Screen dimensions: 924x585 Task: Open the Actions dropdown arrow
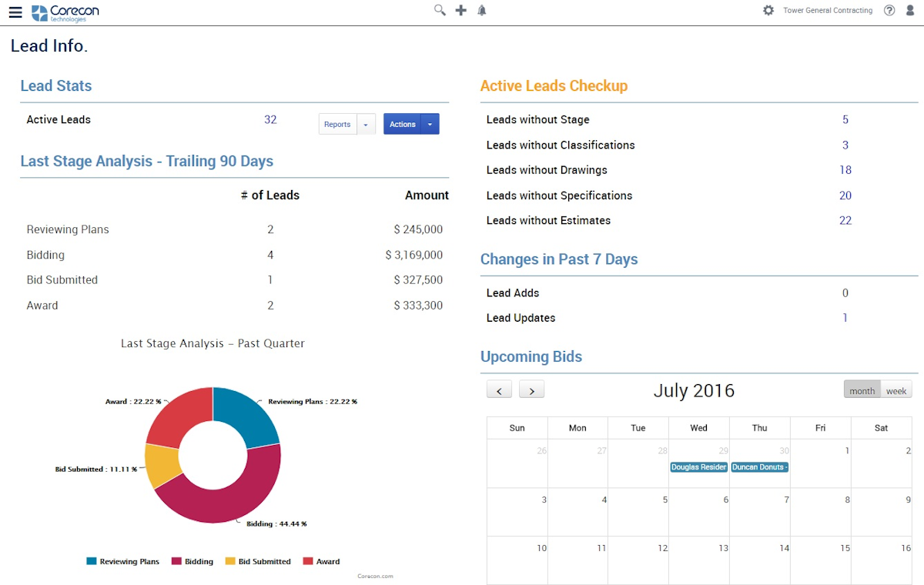click(430, 124)
